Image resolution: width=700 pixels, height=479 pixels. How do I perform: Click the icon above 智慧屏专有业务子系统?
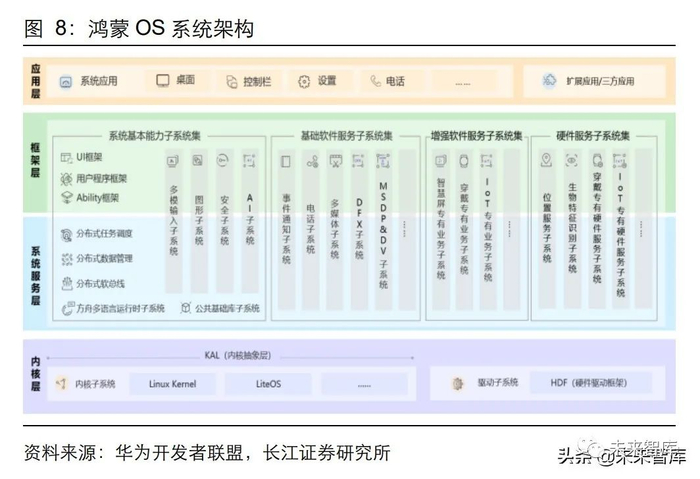[x=441, y=161]
